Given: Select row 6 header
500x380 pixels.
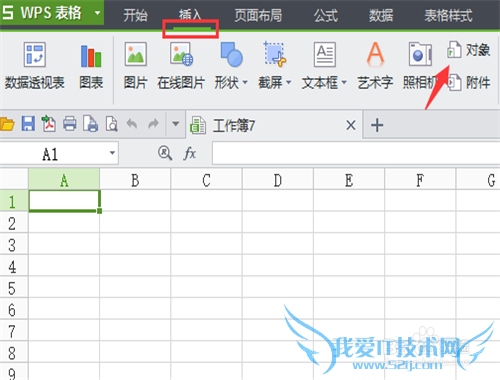Looking at the screenshot, I should pos(14,309).
